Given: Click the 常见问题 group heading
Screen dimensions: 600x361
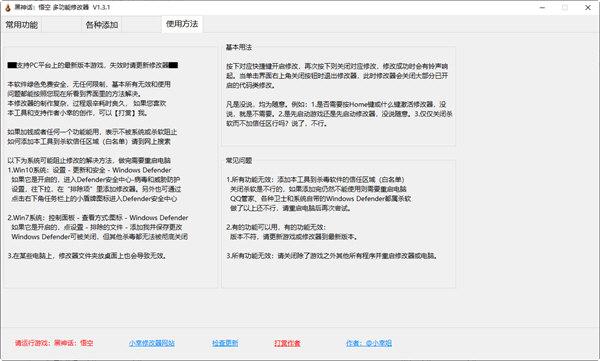Looking at the screenshot, I should pos(239,160).
